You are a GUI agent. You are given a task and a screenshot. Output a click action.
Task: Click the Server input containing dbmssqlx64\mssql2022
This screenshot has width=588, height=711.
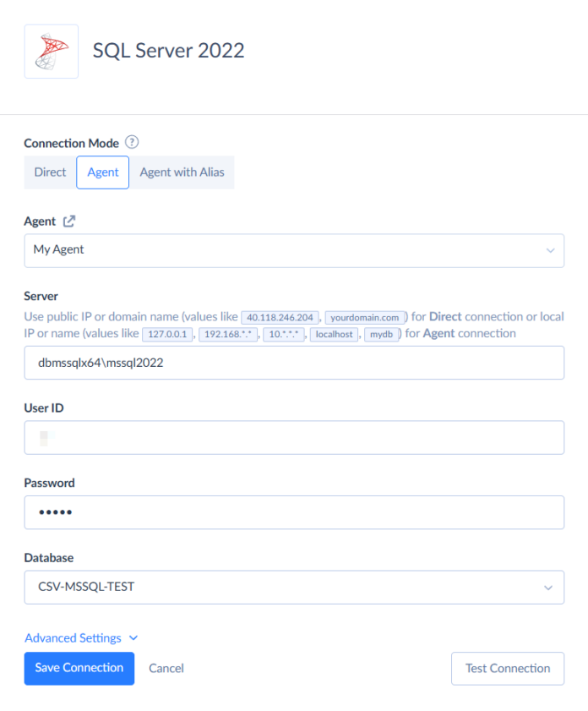[x=294, y=363]
